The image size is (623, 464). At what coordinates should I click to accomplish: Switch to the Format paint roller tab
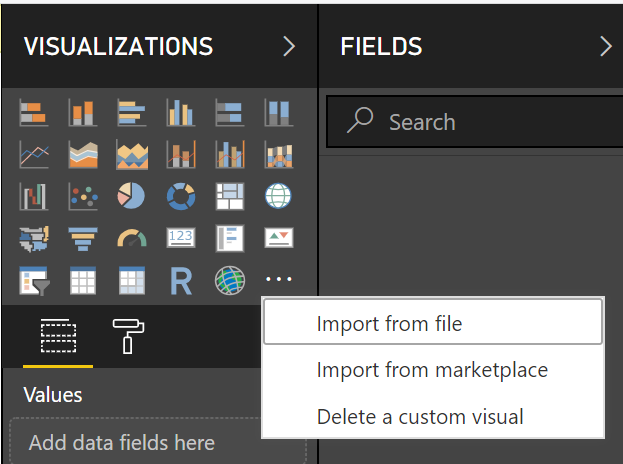click(x=127, y=338)
